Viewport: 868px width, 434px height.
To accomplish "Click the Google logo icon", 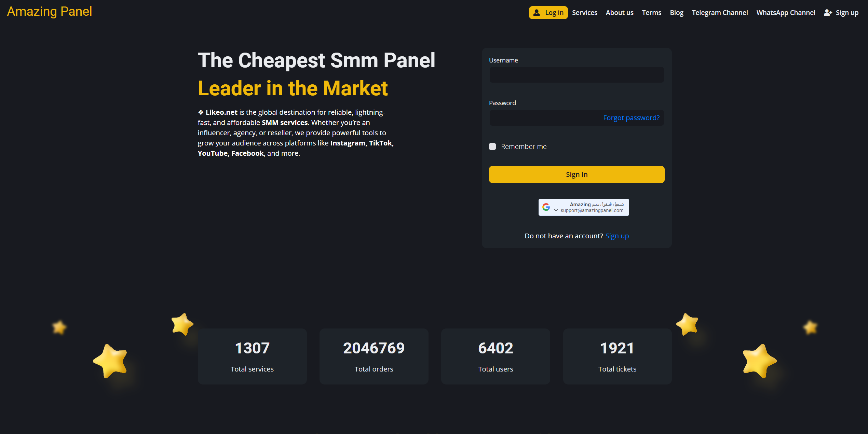I will click(x=546, y=207).
